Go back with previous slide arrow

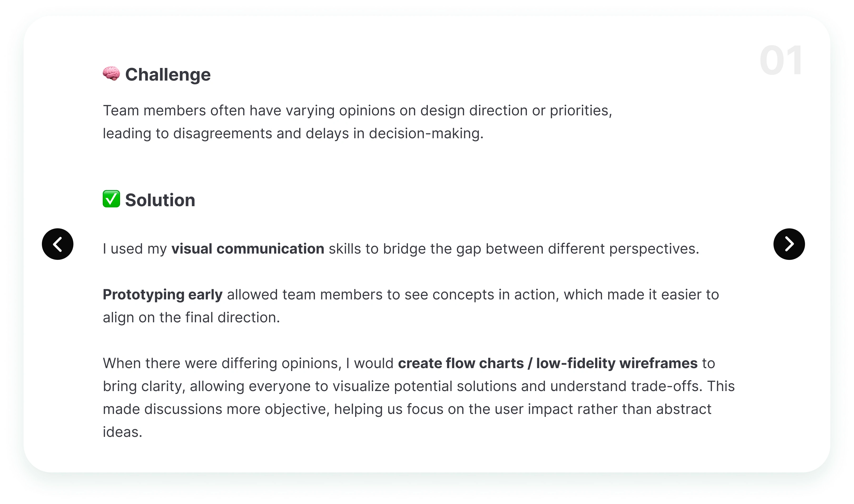(x=57, y=244)
